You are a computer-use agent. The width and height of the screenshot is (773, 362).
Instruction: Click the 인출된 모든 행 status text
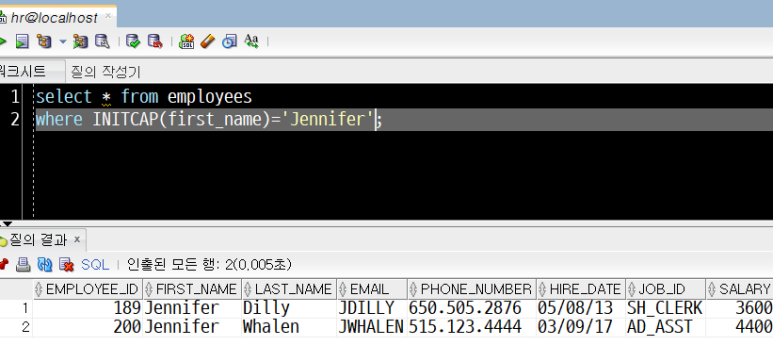pyautogui.click(x=210, y=265)
